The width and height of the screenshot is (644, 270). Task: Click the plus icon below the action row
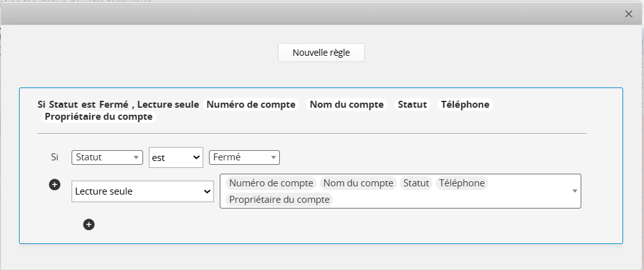(89, 224)
